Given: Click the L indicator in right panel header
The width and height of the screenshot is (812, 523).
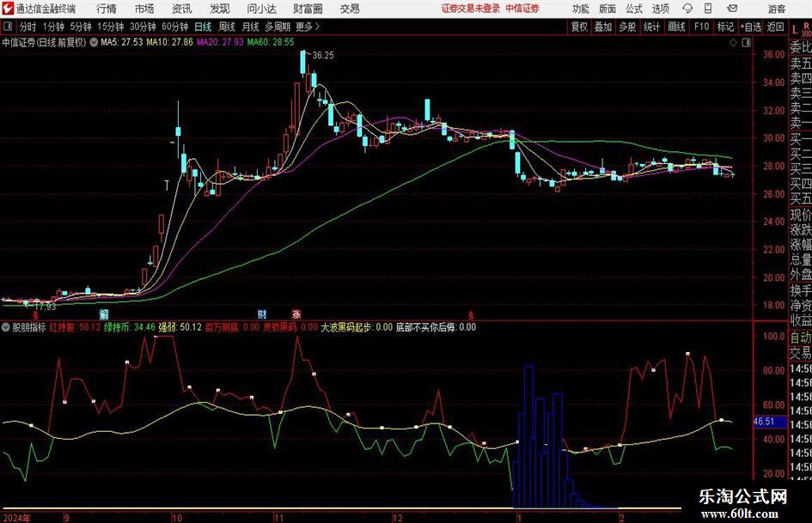Looking at the screenshot, I should tap(795, 31).
